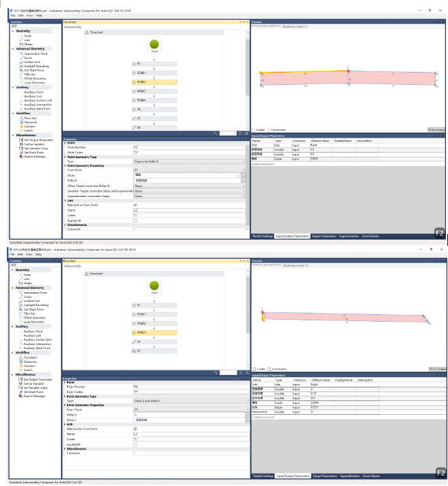The image size is (448, 486).
Task: Choose Define Variable tool in bottom window
Action: [x=34, y=384]
